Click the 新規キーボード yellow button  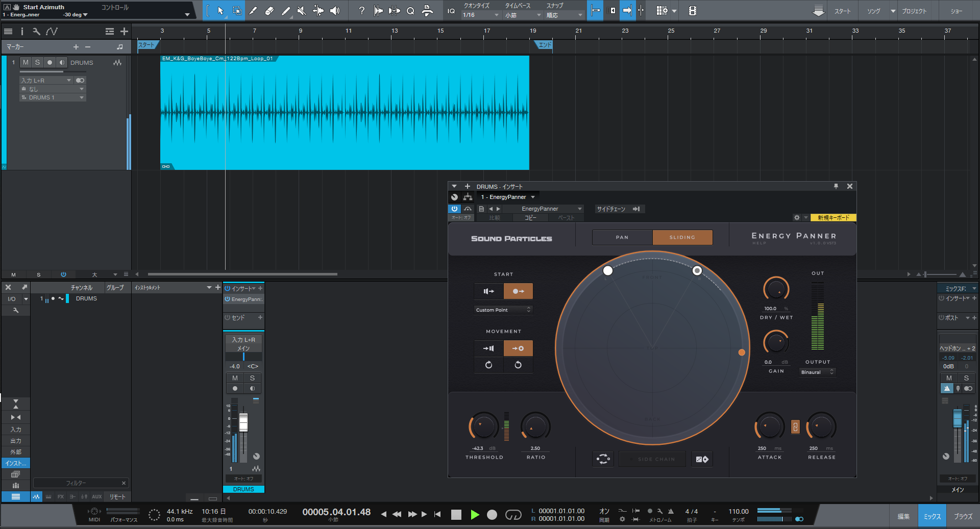point(833,218)
